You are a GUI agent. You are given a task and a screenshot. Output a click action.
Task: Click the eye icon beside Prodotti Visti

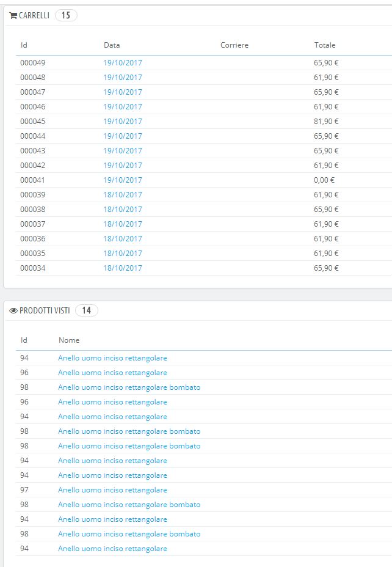pos(13,310)
